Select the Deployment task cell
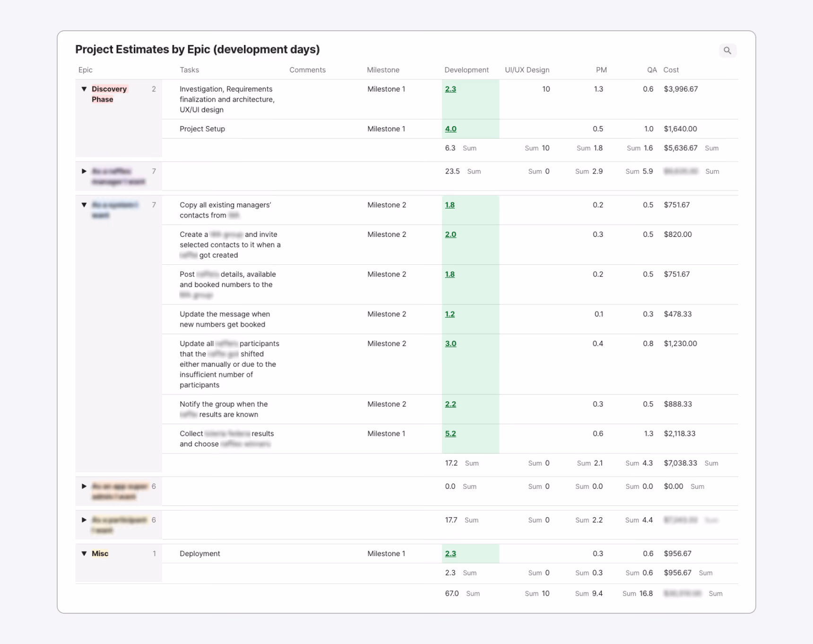Screen dimensions: 813x644 pos(200,553)
